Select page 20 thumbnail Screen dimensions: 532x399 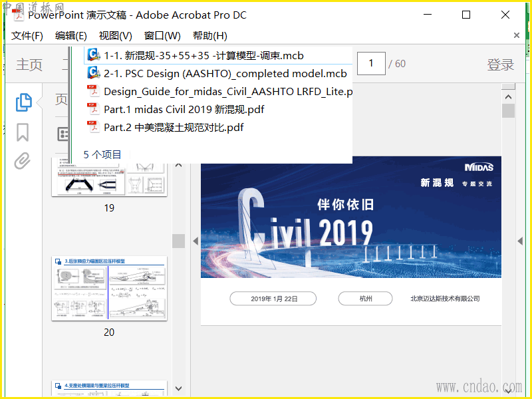(109, 289)
